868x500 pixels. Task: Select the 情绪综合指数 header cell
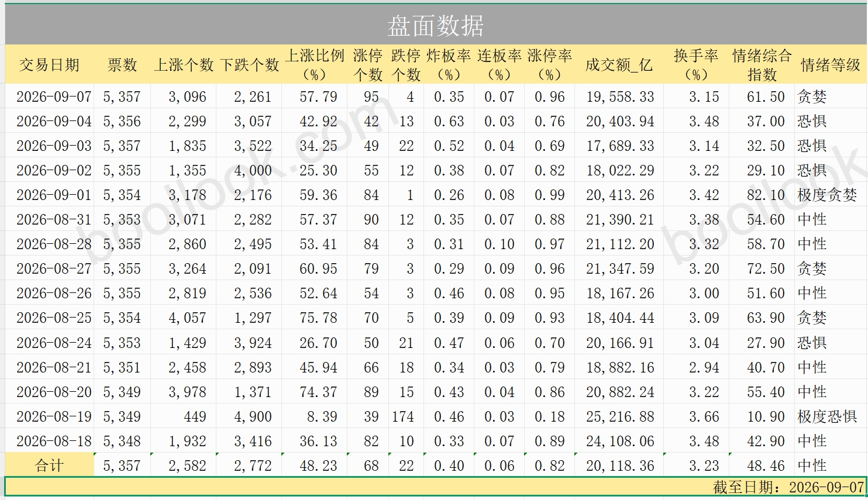762,65
